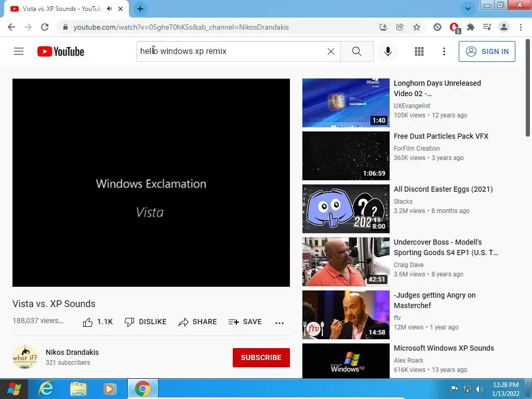Click the SIGN IN button
532x399 pixels.
487,51
